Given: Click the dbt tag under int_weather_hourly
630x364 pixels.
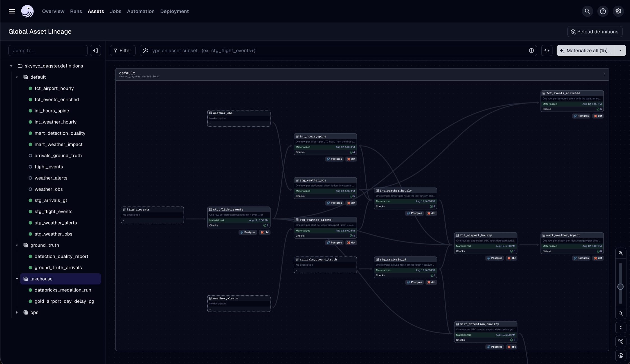Looking at the screenshot, I should (x=431, y=213).
